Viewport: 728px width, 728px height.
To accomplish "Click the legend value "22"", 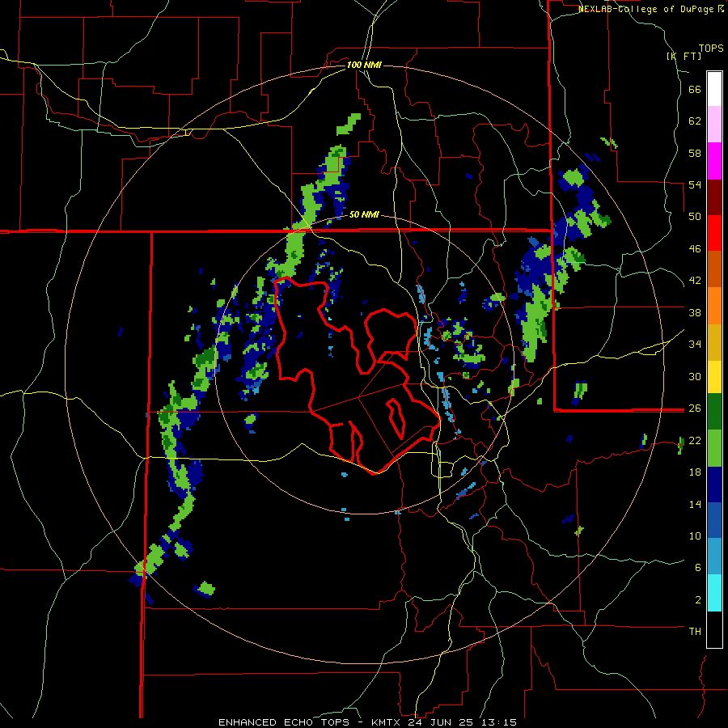I will point(695,440).
